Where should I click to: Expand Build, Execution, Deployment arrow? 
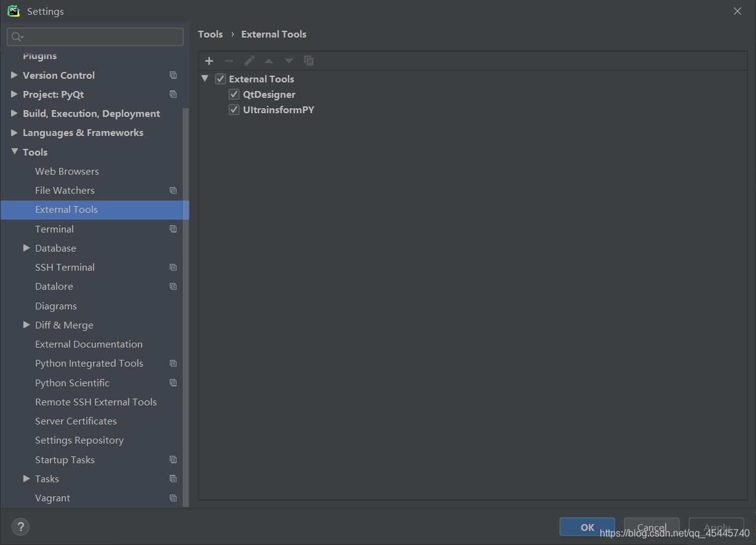14,113
